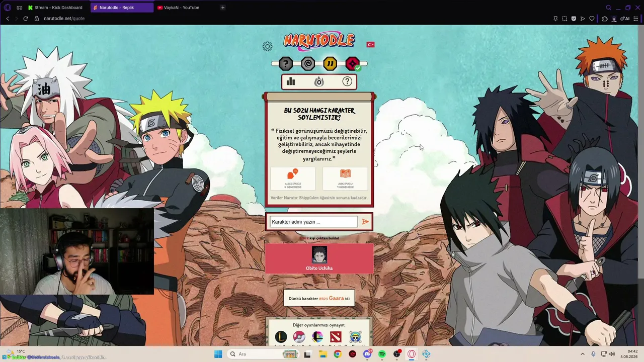The height and width of the screenshot is (362, 644).
Task: Select the yellow quote game mode
Action: pyautogui.click(x=330, y=64)
